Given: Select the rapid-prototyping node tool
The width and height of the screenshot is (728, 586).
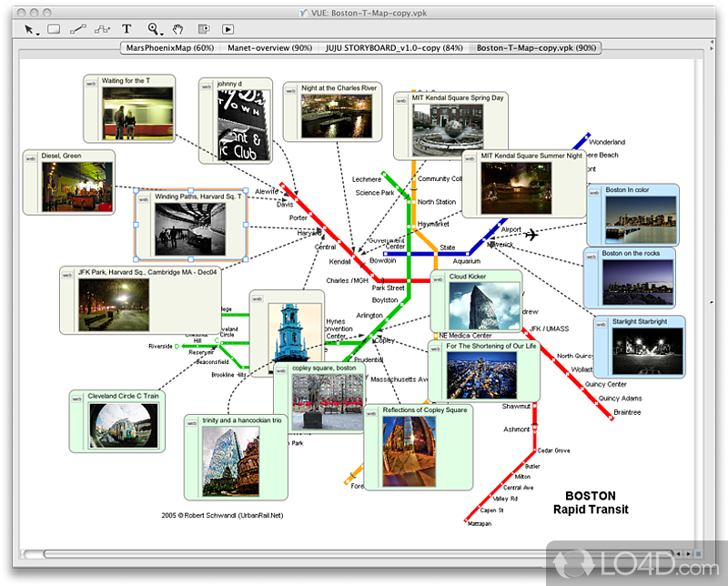Looking at the screenshot, I should pos(100,29).
